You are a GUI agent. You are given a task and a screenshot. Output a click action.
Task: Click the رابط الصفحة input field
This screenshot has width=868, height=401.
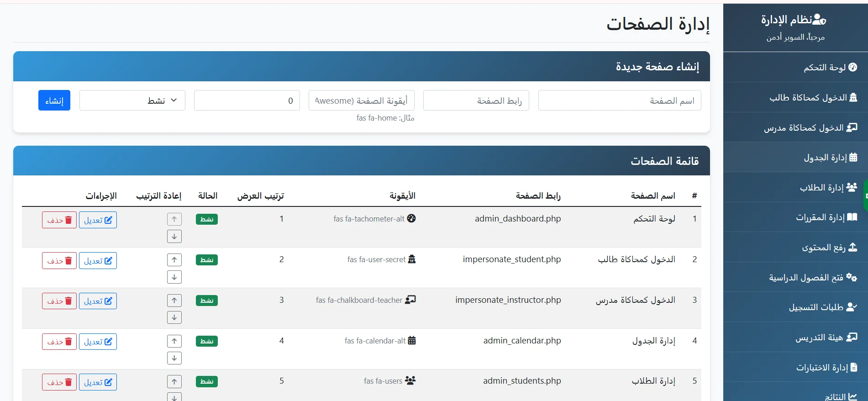[x=476, y=100]
